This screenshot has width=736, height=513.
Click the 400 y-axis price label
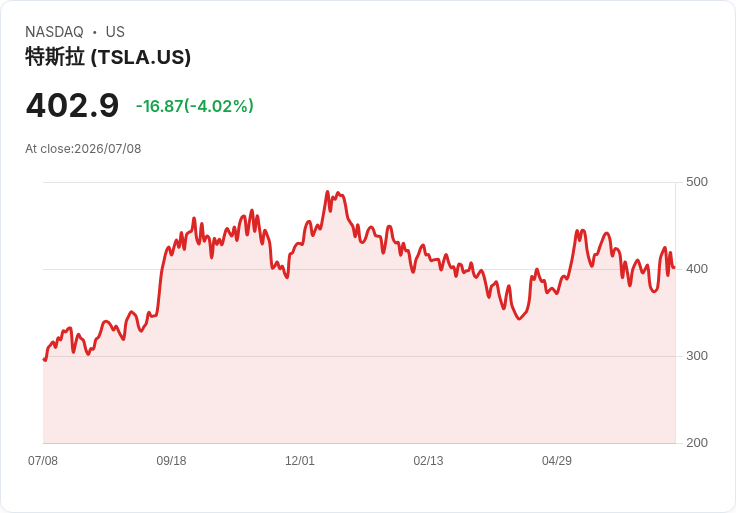697,269
